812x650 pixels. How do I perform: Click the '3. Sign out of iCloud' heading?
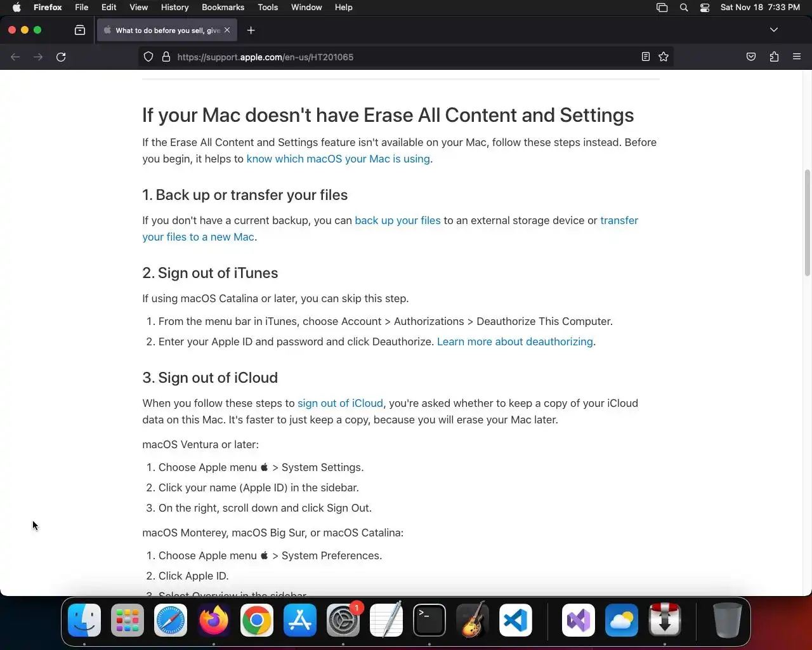click(210, 378)
